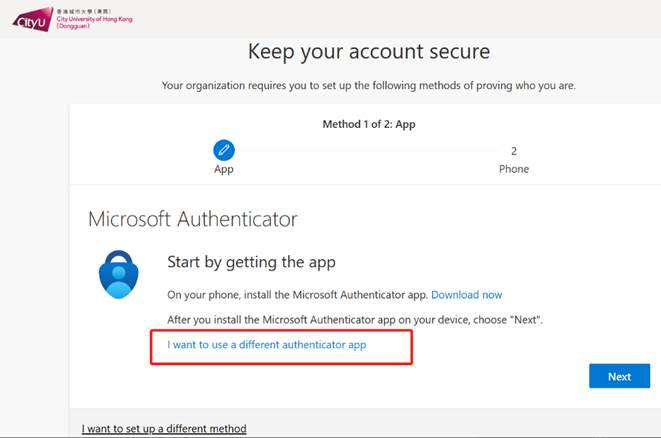Select the step number 2 indicator
661x438 pixels.
click(514, 151)
